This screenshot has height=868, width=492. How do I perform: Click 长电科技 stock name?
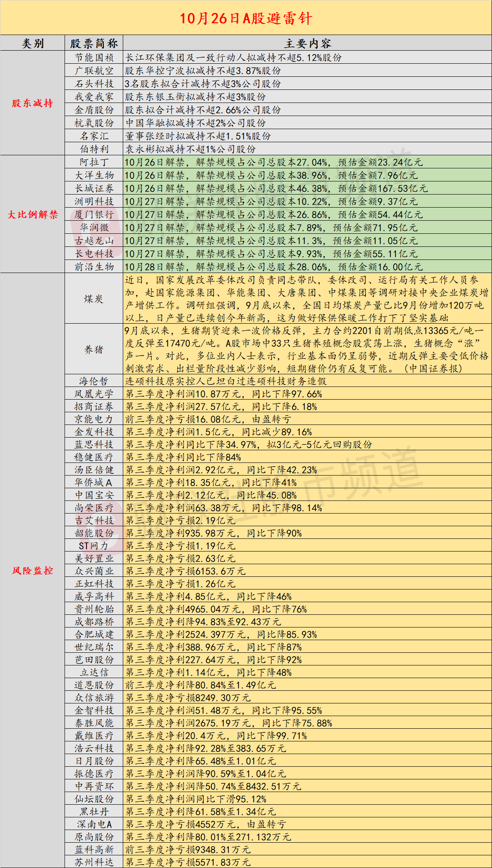(94, 254)
